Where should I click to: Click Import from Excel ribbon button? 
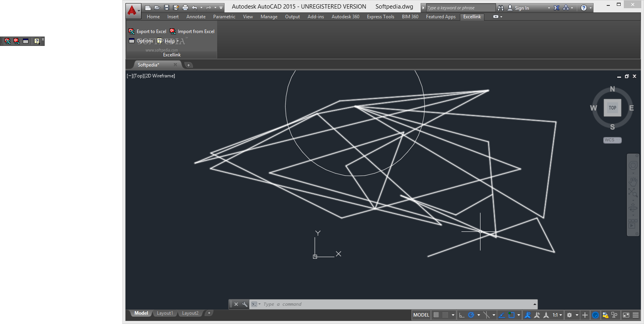[192, 32]
